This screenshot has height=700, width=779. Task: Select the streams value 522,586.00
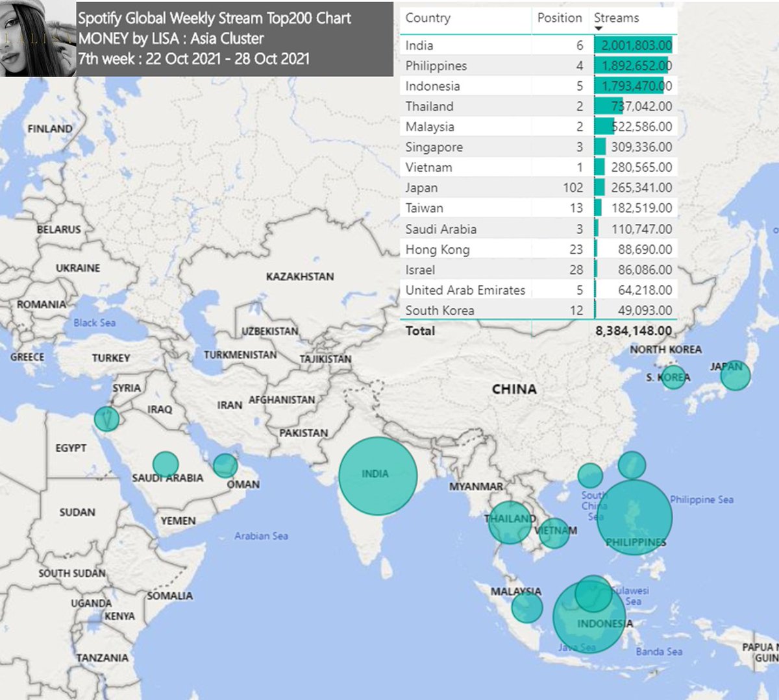tap(641, 127)
